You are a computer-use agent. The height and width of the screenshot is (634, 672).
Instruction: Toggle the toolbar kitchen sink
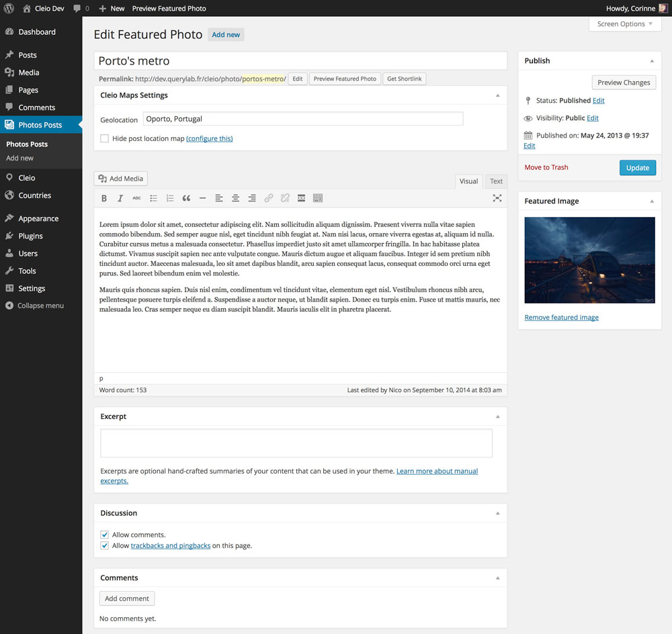click(318, 198)
